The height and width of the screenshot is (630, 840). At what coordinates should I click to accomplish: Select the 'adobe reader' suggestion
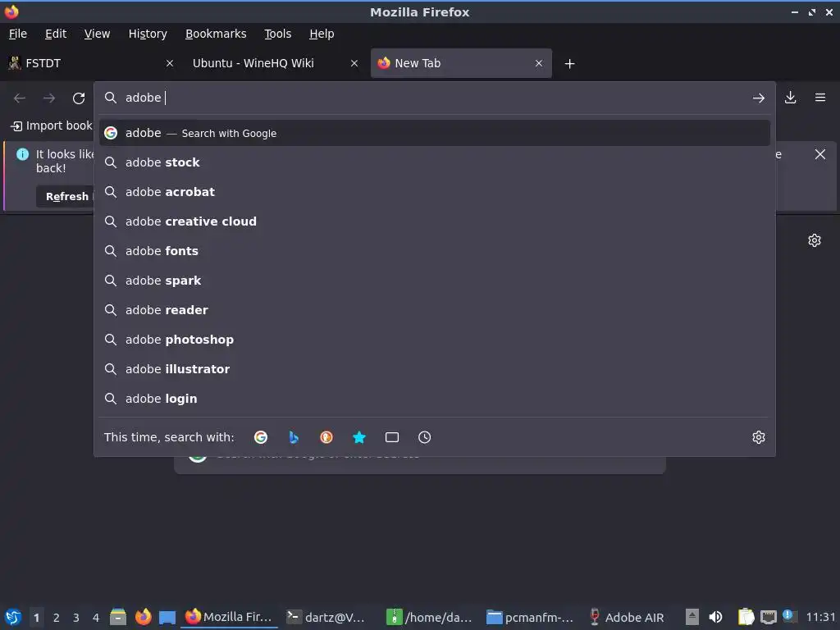coord(435,309)
